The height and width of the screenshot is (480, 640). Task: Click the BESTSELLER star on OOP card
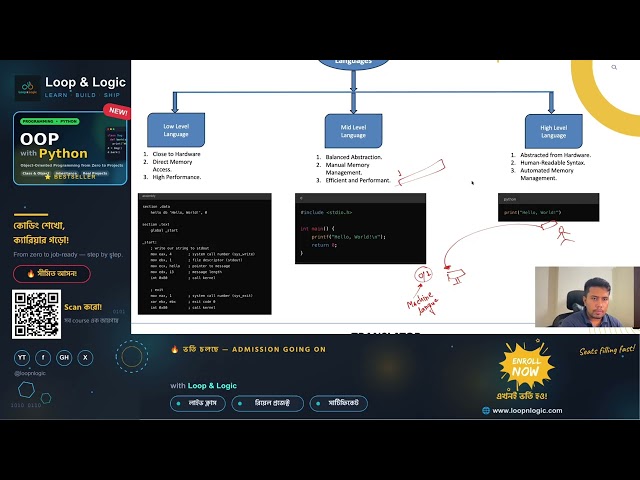pos(48,177)
